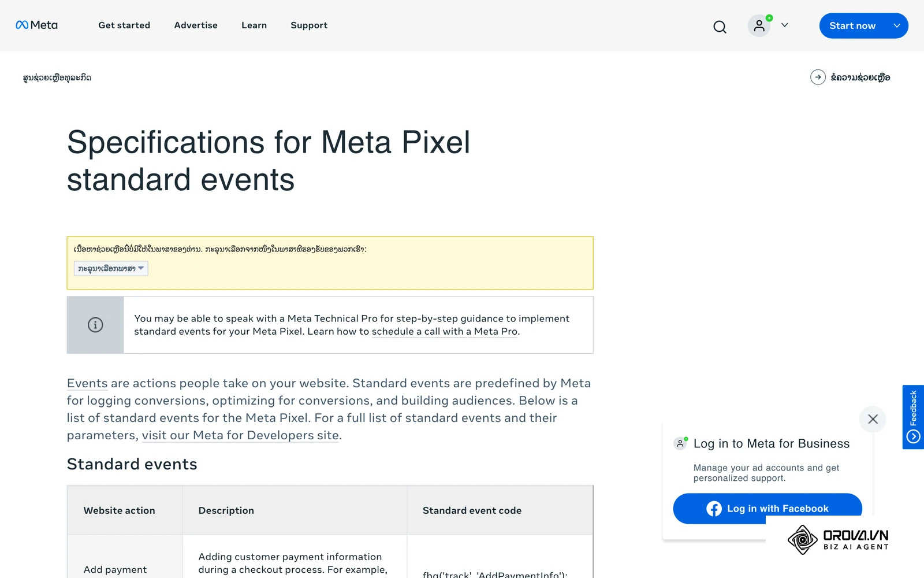The image size is (924, 578).
Task: Click the small user icon in login popup
Action: [x=680, y=444]
